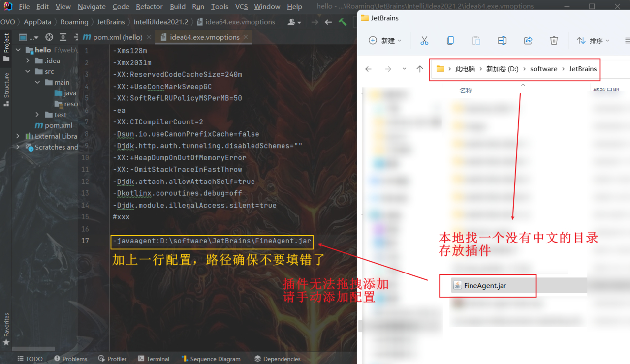
Task: Open the Dependencies tool window
Action: coord(277,359)
